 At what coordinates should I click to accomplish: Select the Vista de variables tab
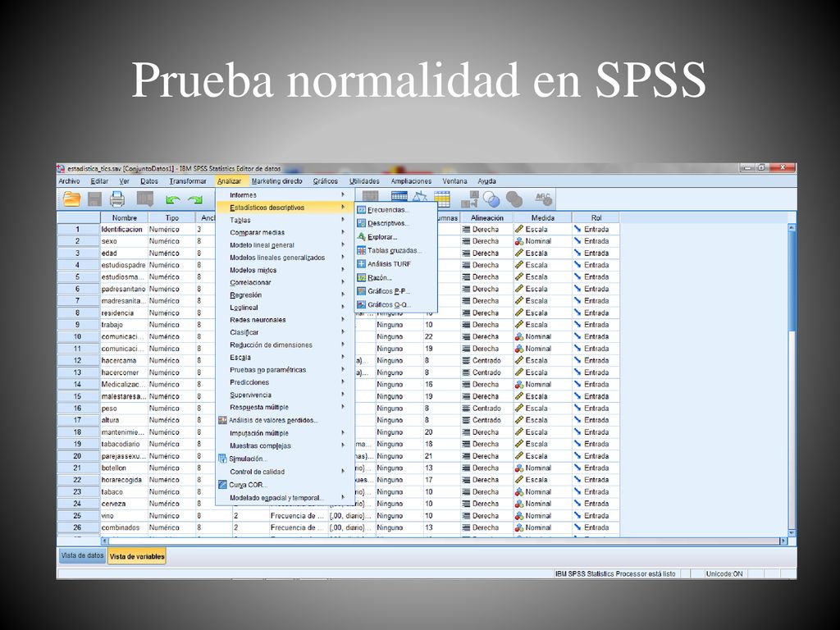pos(137,556)
